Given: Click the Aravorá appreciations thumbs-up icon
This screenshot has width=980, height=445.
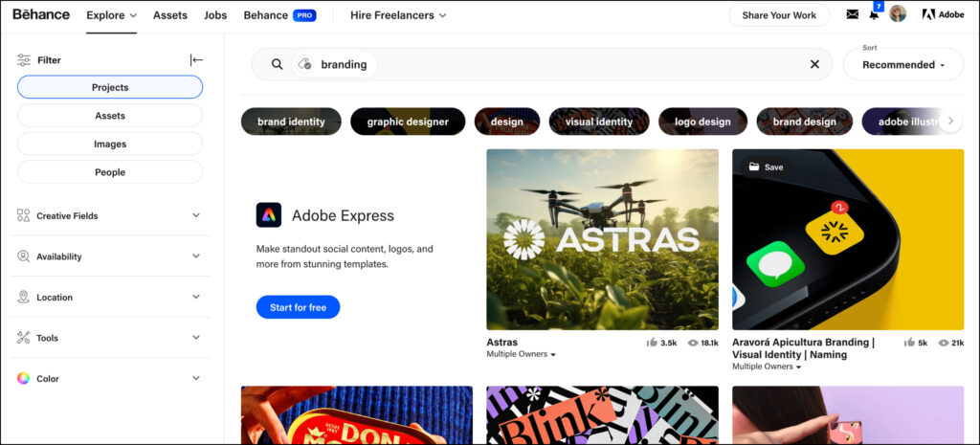Looking at the screenshot, I should [909, 343].
